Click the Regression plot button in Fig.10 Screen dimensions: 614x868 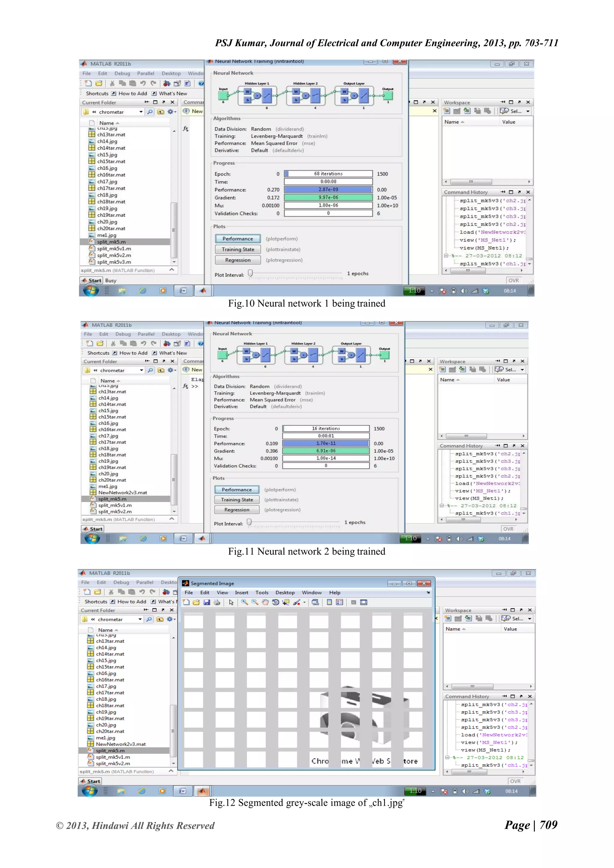pyautogui.click(x=238, y=260)
